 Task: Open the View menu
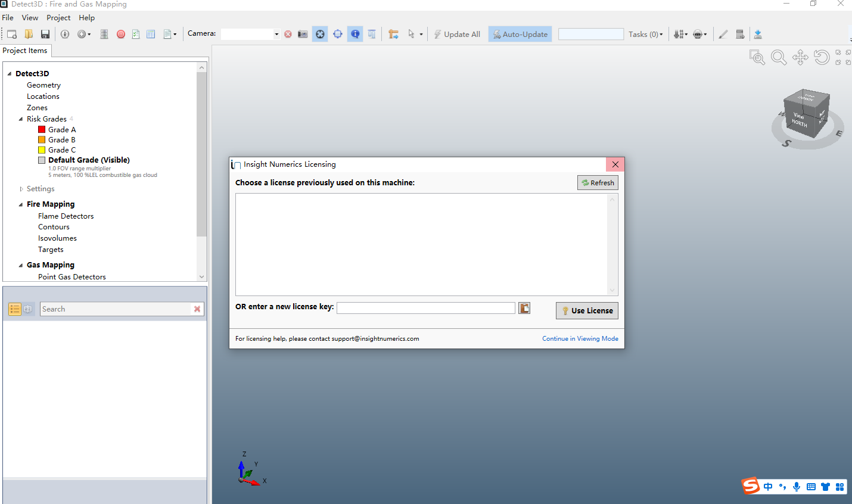(30, 18)
